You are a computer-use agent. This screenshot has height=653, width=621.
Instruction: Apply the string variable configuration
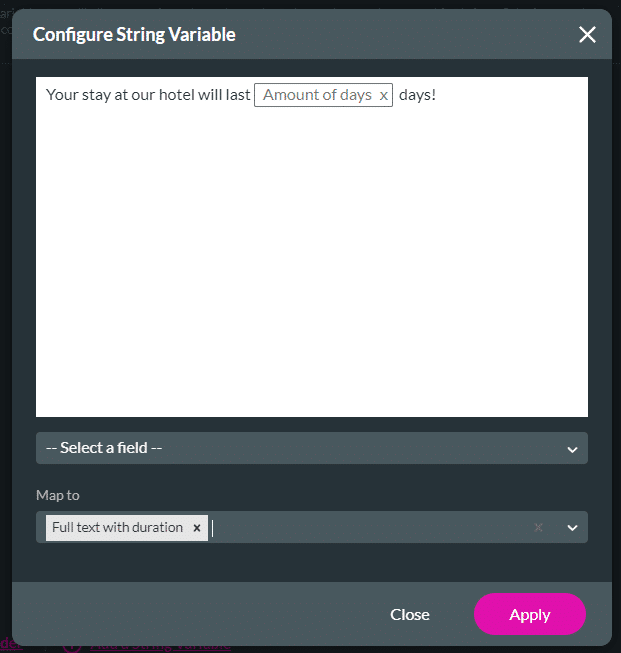[529, 614]
